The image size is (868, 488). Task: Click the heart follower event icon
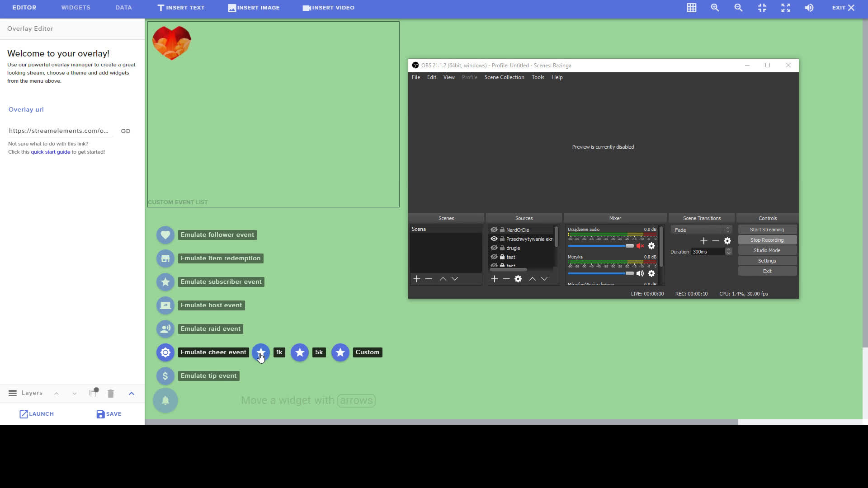[165, 235]
